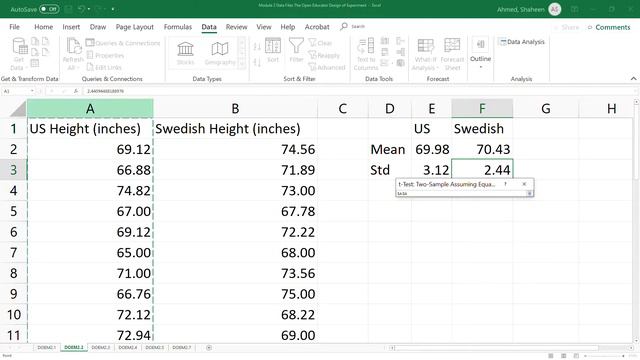Click cell with Swedish Height (inches)

tap(236, 129)
